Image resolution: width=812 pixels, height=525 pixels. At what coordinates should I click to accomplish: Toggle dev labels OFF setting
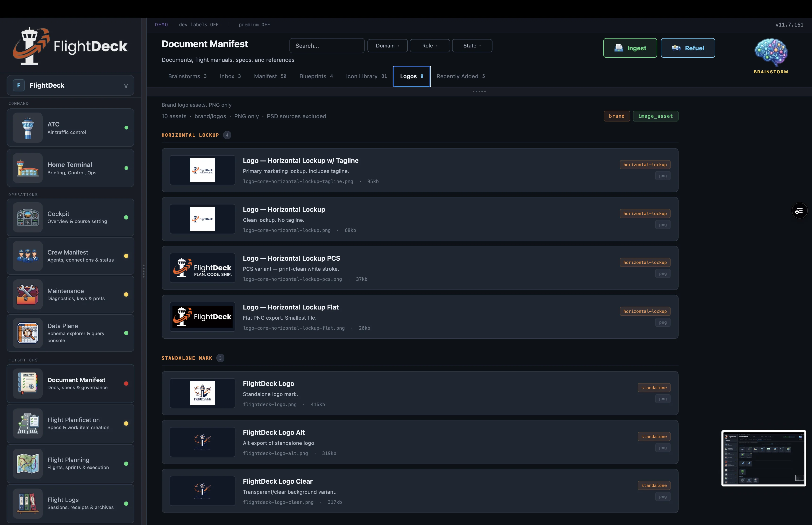click(199, 24)
